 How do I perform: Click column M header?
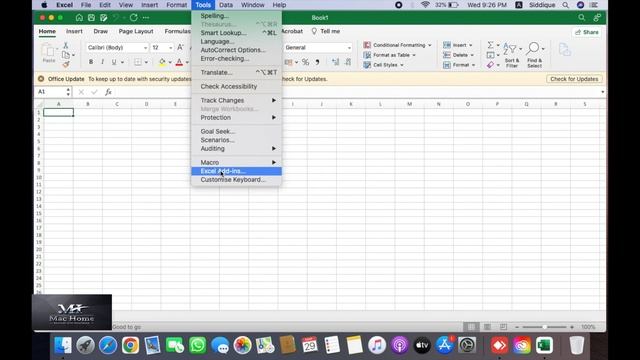[x=409, y=104]
